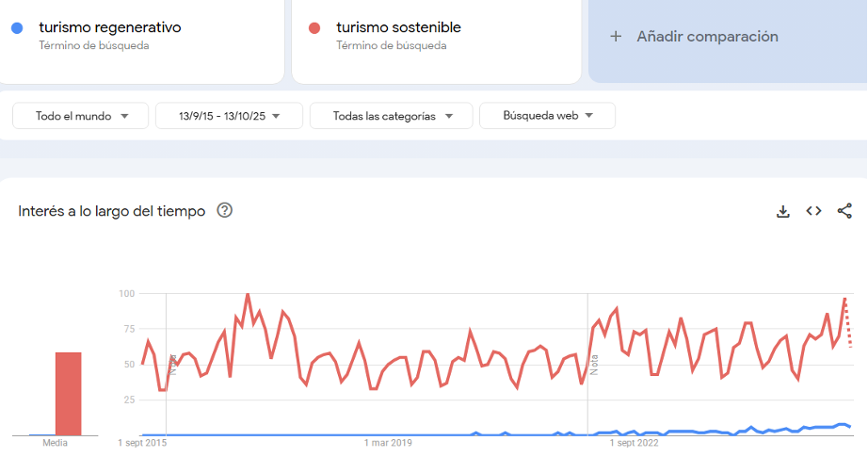Share the interest over time chart
868x457 pixels.
coord(844,211)
